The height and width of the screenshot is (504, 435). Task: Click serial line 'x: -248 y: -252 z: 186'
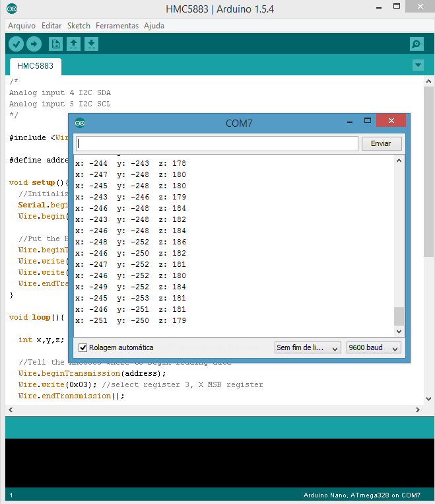tap(131, 242)
